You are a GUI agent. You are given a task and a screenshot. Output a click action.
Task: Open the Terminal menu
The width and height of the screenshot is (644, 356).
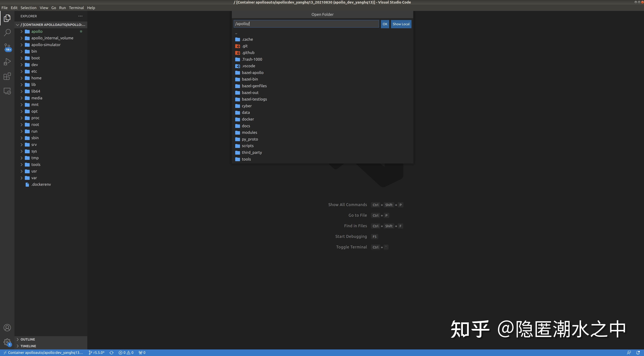coord(76,8)
